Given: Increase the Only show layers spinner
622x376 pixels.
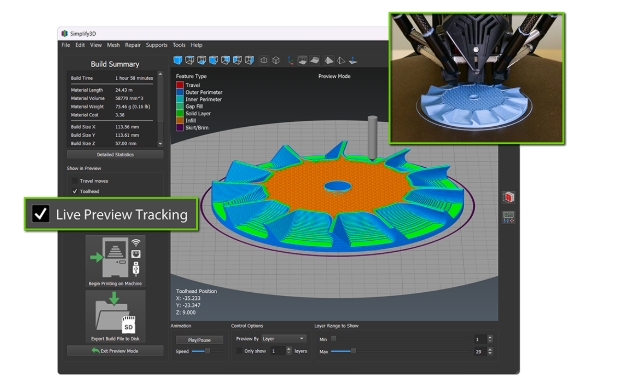Looking at the screenshot, I should click(x=288, y=349).
